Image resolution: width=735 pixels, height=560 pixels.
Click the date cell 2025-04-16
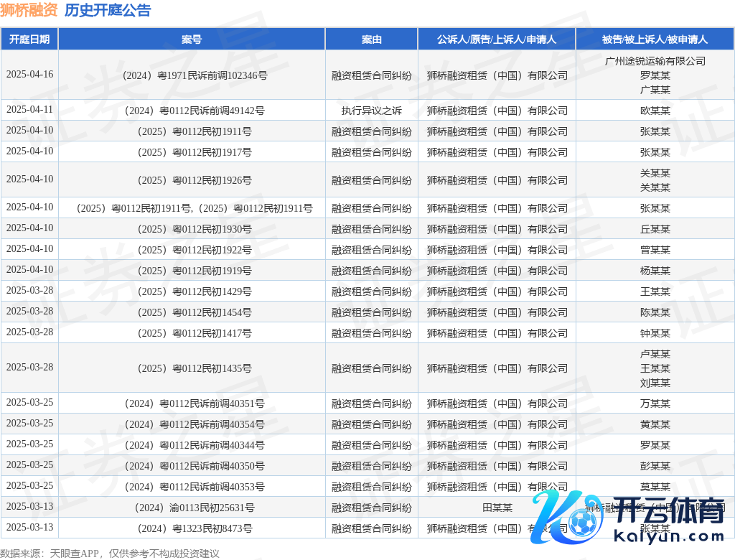tap(29, 75)
